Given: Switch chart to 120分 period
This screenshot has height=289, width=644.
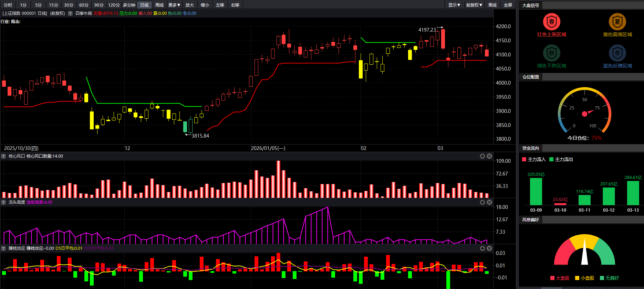Looking at the screenshot, I should [114, 5].
